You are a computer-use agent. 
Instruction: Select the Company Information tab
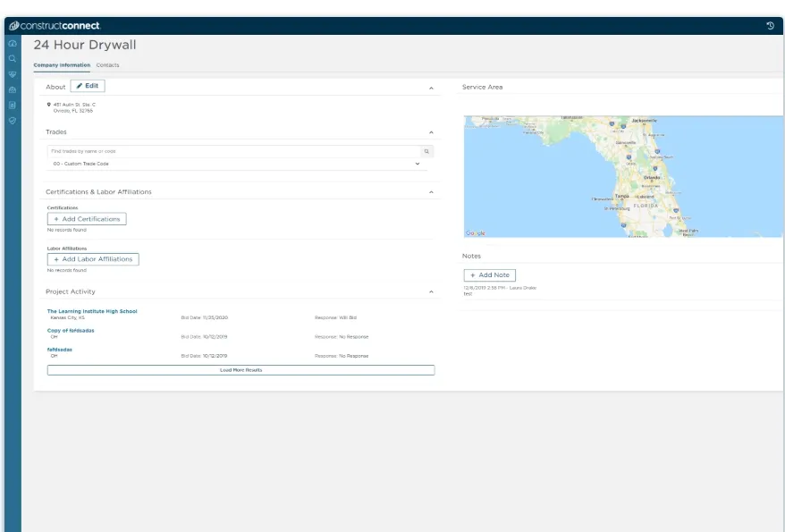click(x=62, y=65)
